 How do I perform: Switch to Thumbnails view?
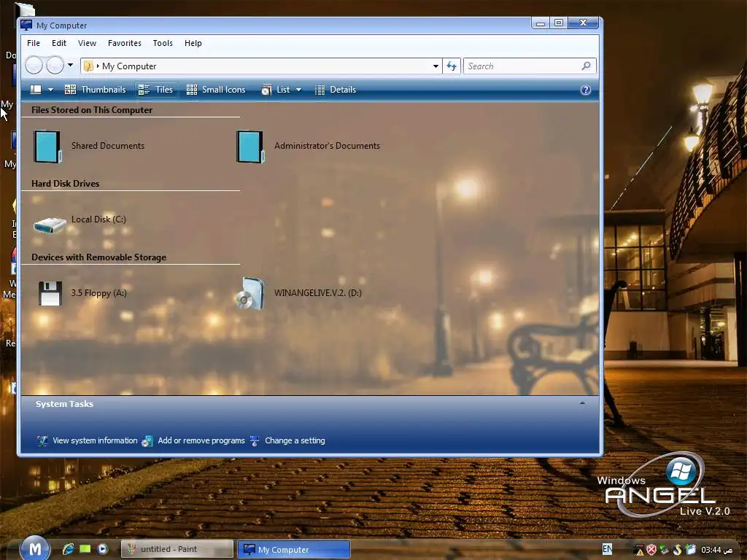point(96,90)
